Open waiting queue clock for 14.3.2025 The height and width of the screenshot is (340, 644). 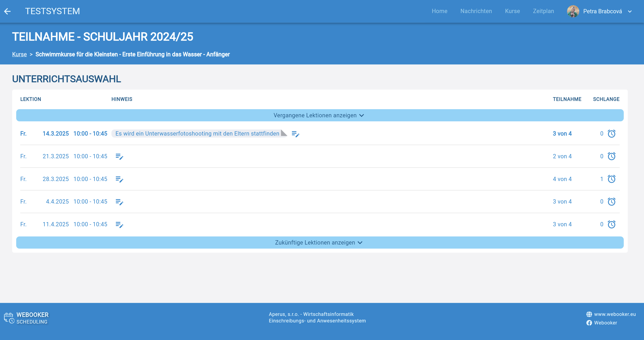pos(611,134)
